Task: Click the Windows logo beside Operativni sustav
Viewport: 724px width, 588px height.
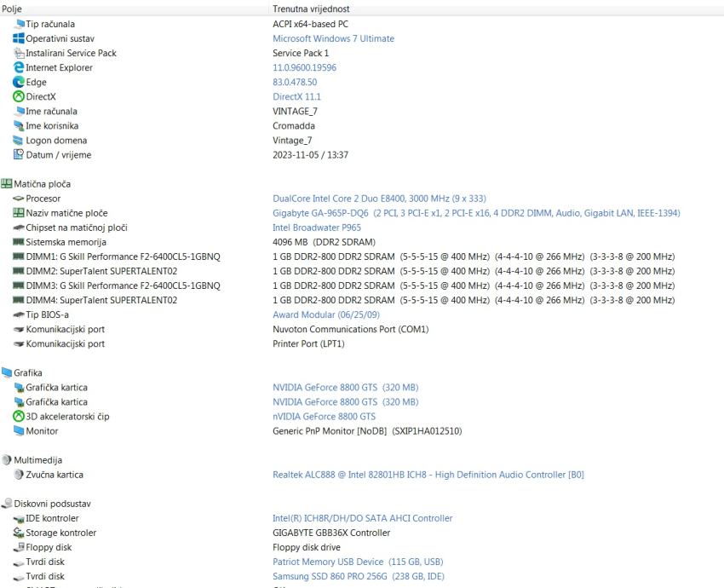Action: (x=19, y=38)
